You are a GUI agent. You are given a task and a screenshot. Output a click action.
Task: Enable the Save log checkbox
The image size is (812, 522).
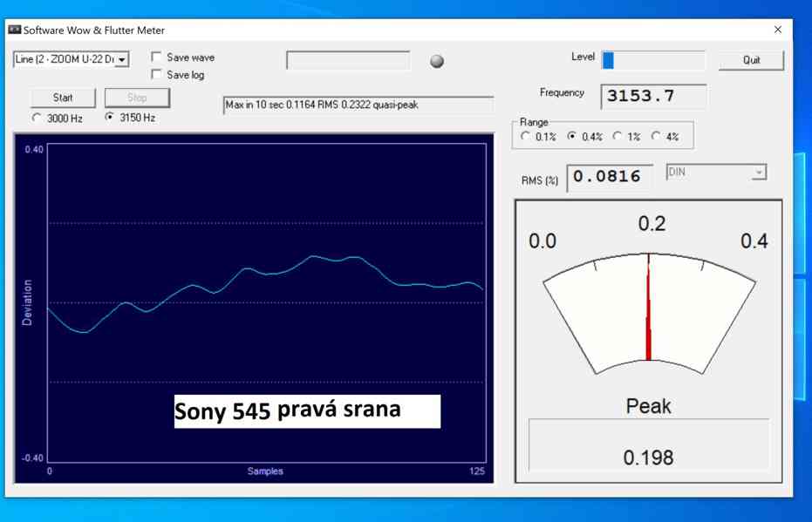(x=157, y=75)
